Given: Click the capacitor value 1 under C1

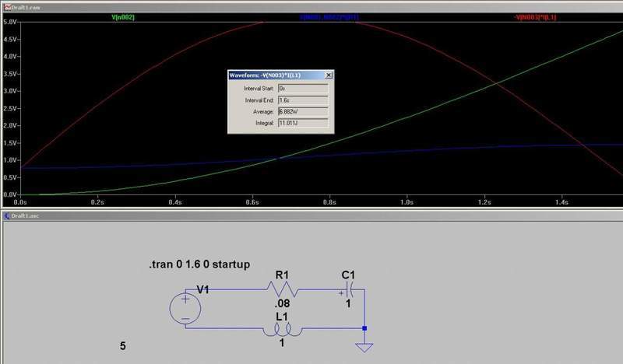Looking at the screenshot, I should (348, 303).
